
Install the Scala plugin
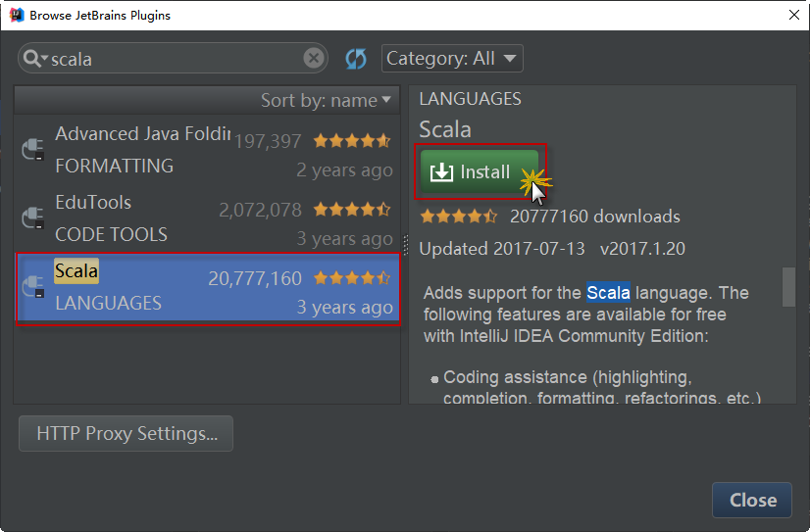[x=480, y=172]
